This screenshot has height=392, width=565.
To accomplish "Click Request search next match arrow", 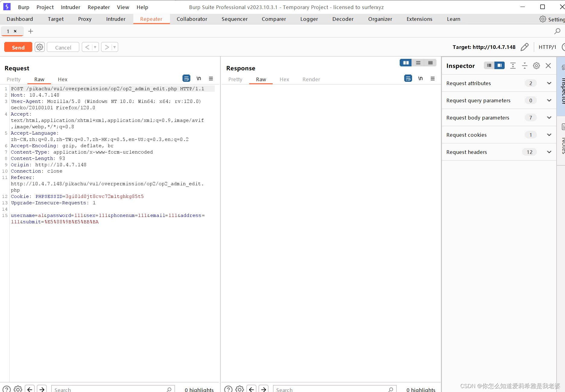I will pyautogui.click(x=42, y=389).
